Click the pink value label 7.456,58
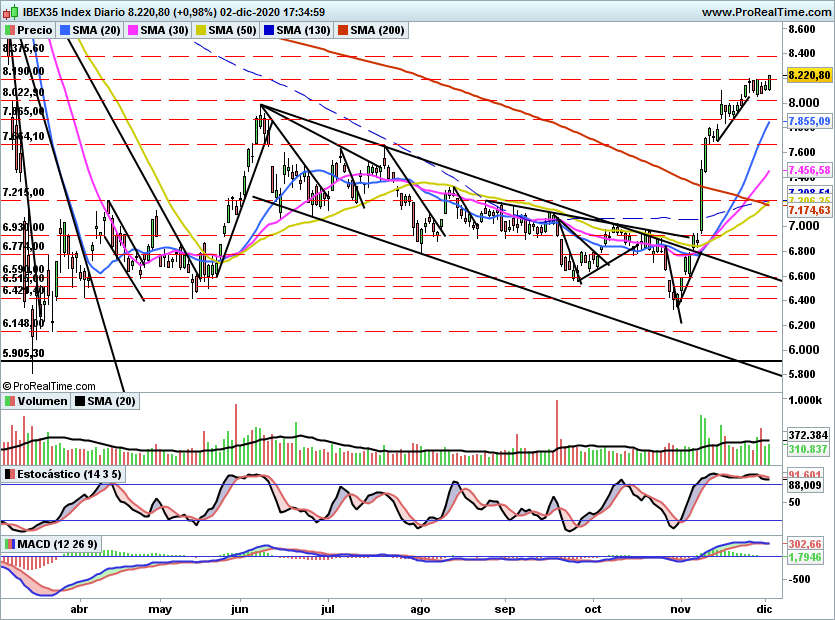The width and height of the screenshot is (835, 620). tap(809, 170)
